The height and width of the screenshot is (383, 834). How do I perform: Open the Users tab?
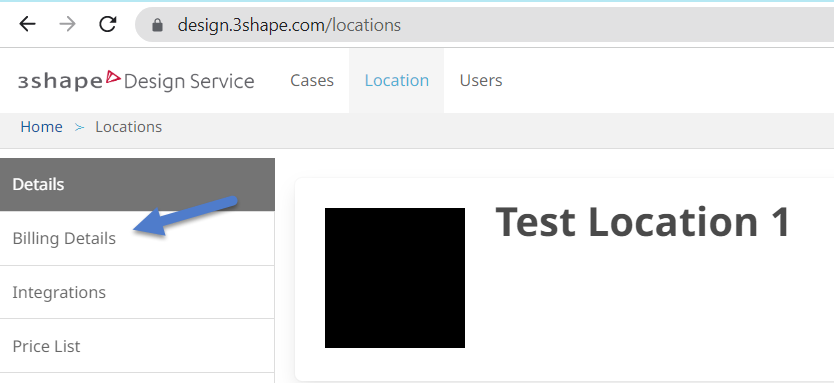(x=481, y=80)
